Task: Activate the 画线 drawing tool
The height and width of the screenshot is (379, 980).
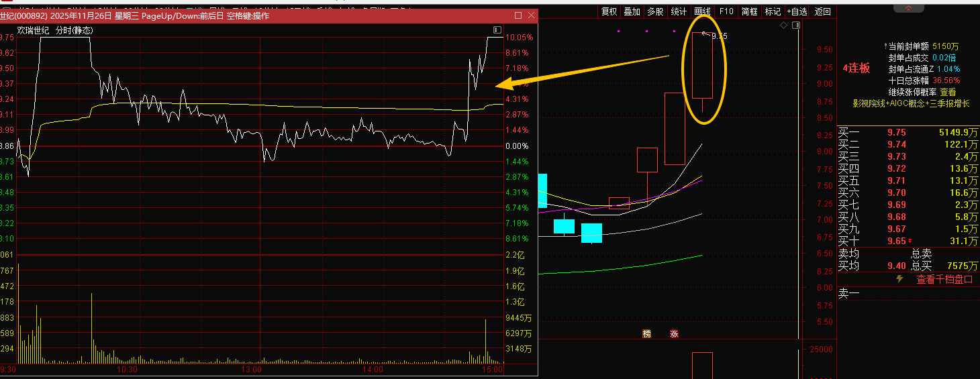Action: pyautogui.click(x=702, y=11)
